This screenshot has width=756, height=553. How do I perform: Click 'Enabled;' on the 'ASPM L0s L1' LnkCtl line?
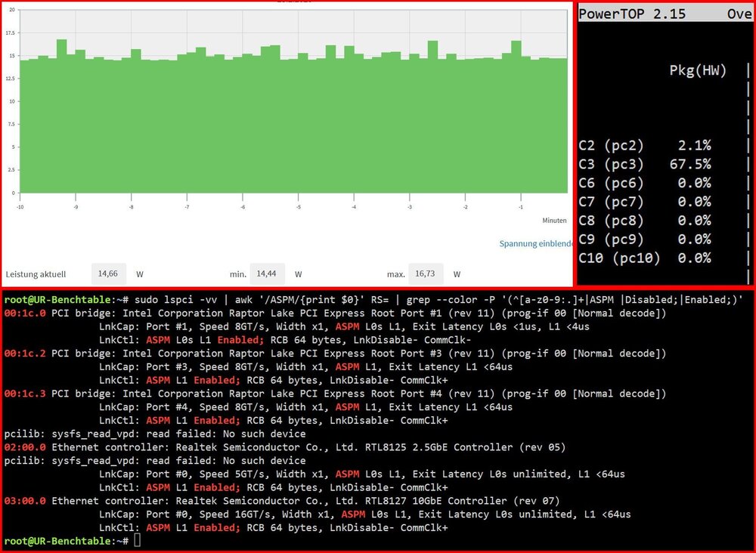click(240, 340)
